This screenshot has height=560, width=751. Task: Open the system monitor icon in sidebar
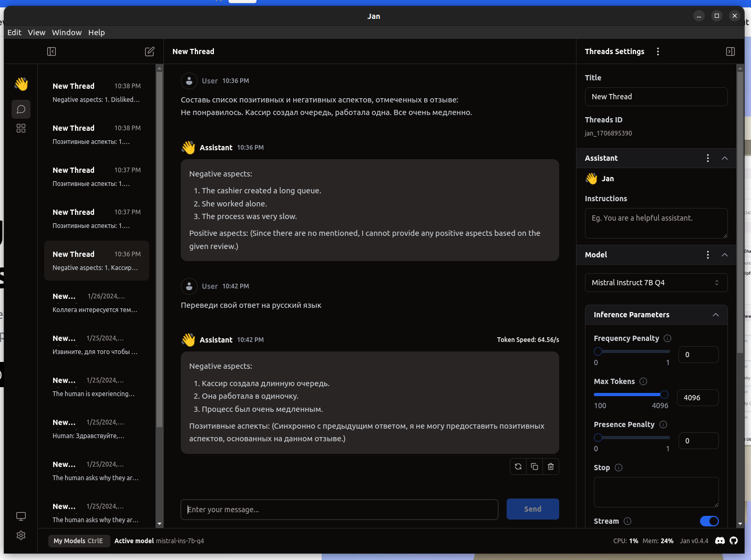click(21, 516)
